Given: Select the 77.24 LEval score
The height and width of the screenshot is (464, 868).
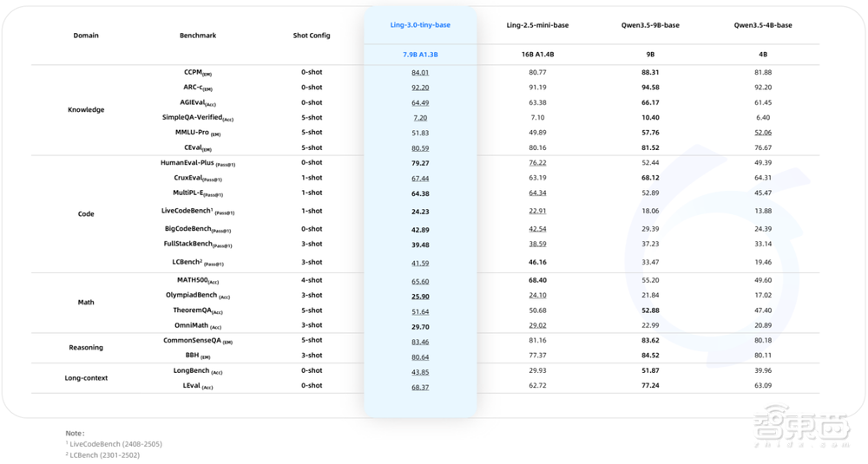Looking at the screenshot, I should (x=650, y=385).
